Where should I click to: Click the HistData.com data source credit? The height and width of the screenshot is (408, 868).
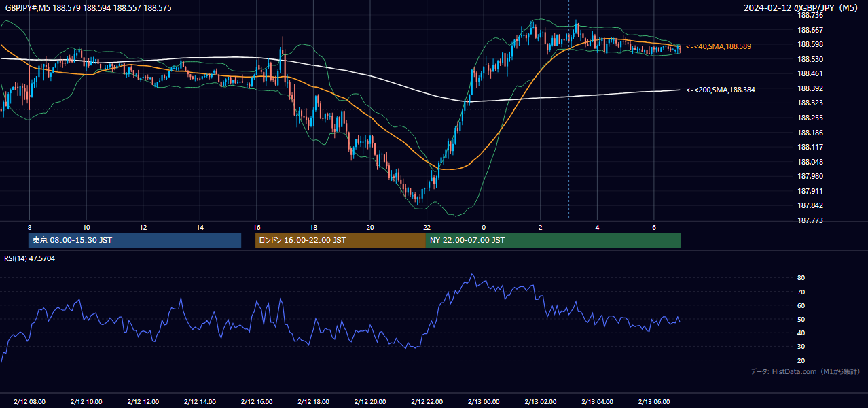[x=806, y=371]
